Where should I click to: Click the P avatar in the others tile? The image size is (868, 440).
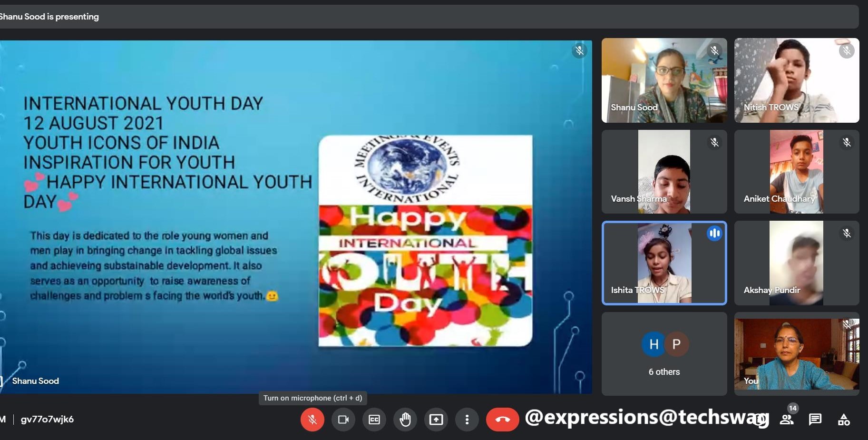(x=676, y=344)
